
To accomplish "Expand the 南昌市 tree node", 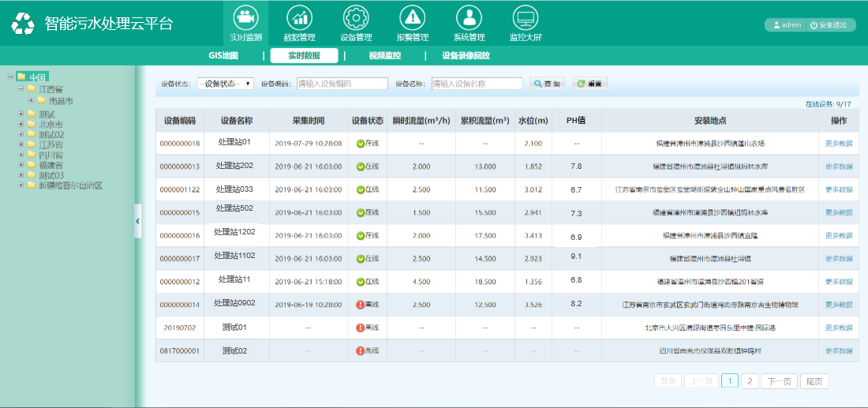I will pyautogui.click(x=31, y=100).
